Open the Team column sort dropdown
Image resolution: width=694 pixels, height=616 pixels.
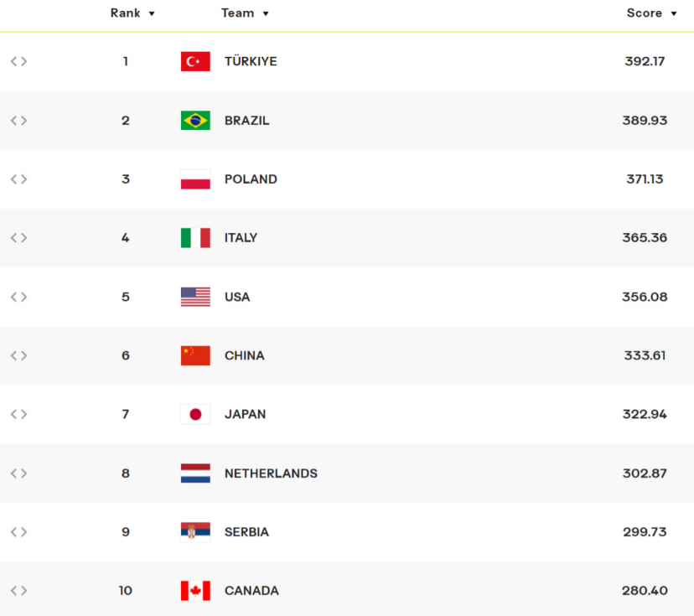tap(266, 13)
